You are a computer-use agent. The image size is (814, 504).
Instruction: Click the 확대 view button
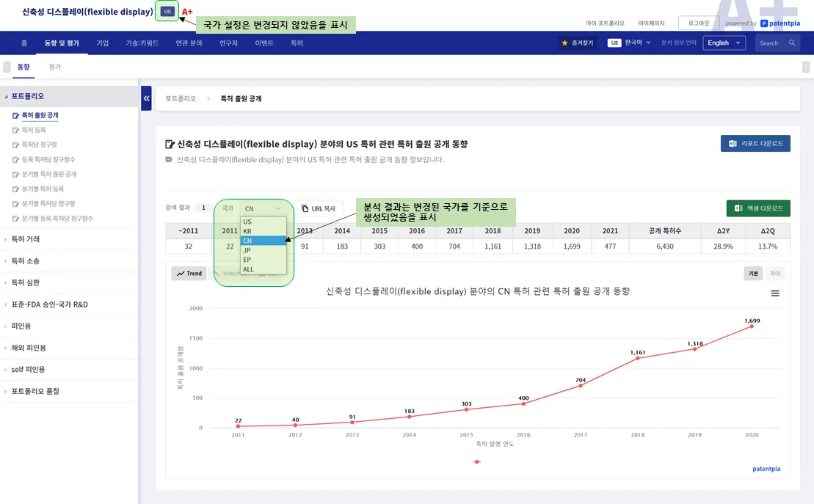click(774, 274)
